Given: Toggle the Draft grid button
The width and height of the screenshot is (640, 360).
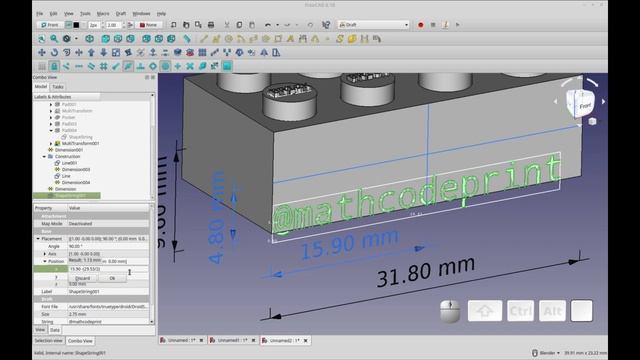Looking at the screenshot, I should 42,66.
